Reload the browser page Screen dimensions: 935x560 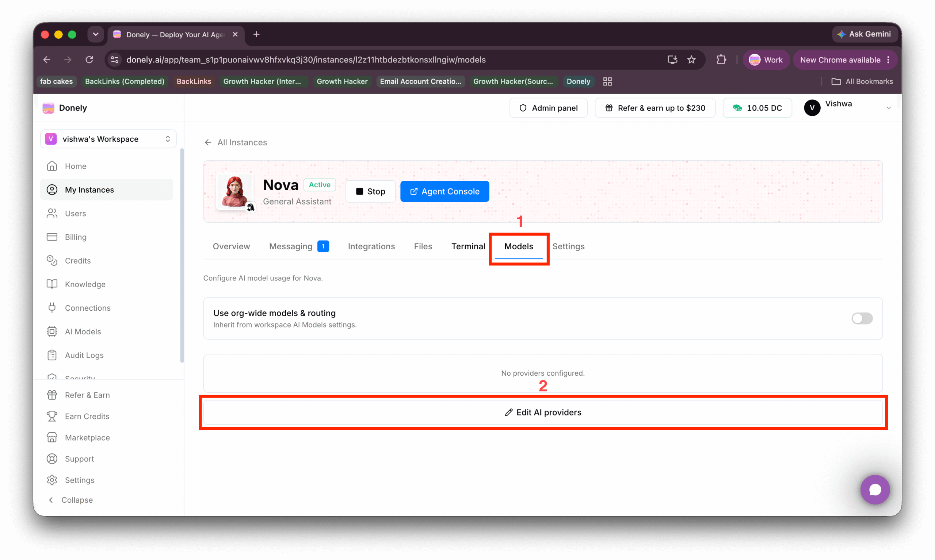point(89,60)
